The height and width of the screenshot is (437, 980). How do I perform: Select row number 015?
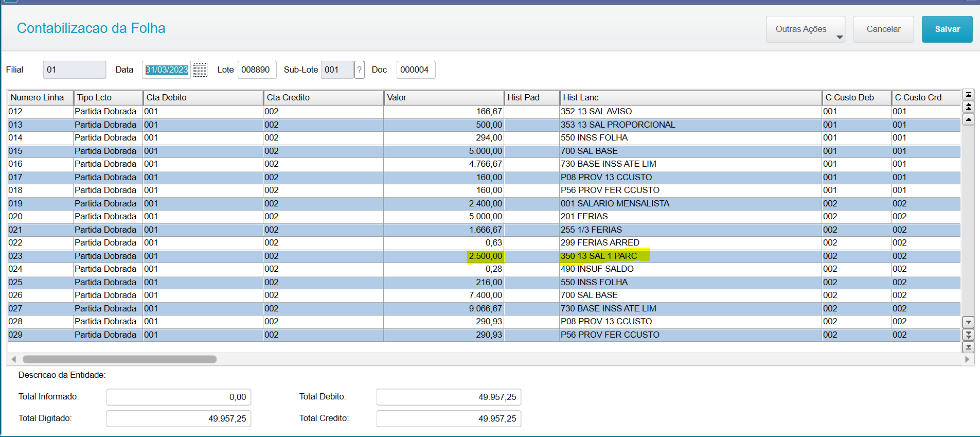[x=40, y=151]
